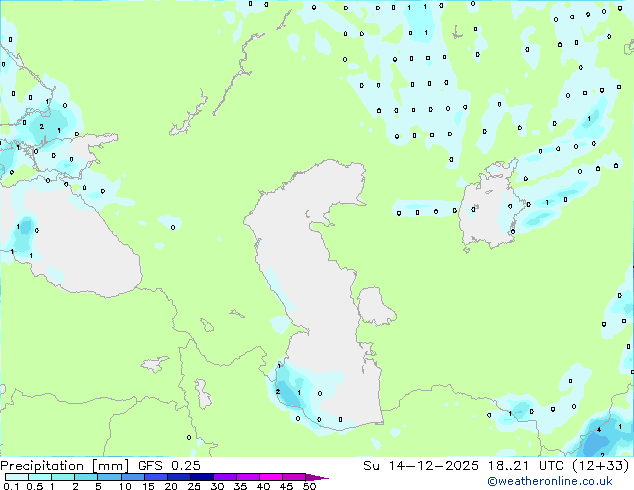Click the '30' legend scale label
The height and width of the screenshot is (490, 634).
217,486
